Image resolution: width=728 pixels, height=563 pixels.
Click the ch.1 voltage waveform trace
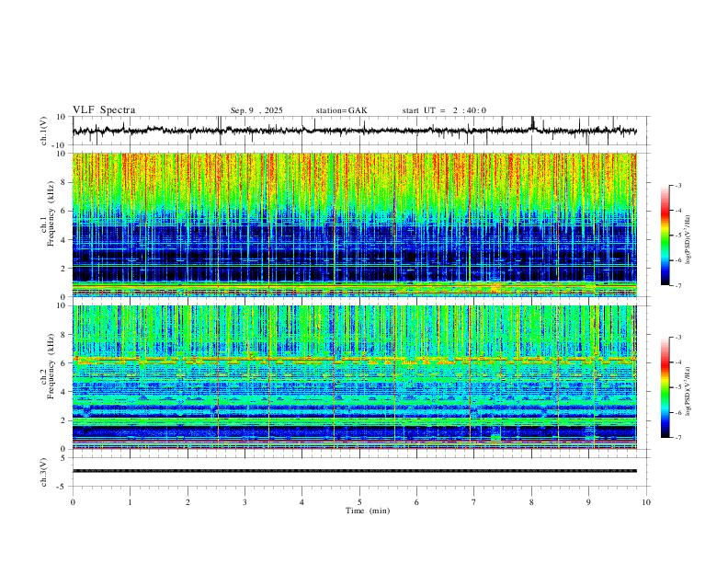[354, 131]
